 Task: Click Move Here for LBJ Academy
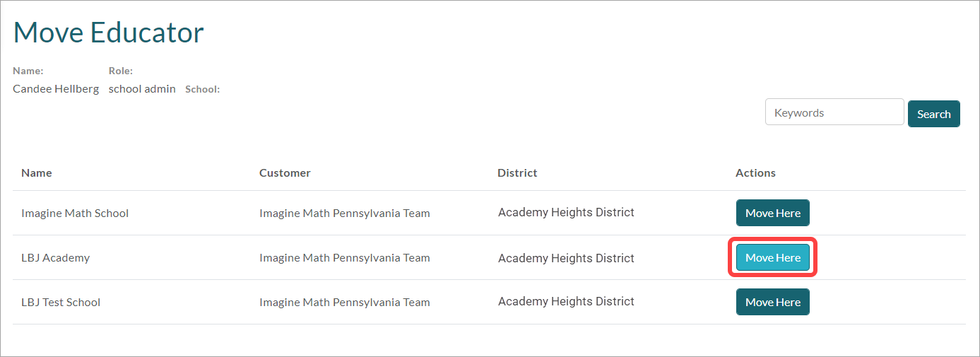[x=772, y=258]
